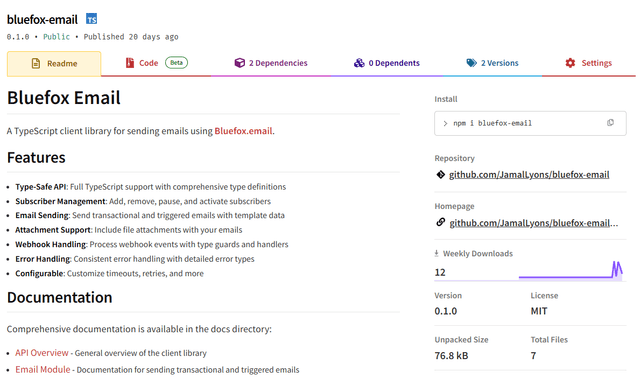Click the Settings gear icon
The width and height of the screenshot is (640, 377).
pos(570,63)
